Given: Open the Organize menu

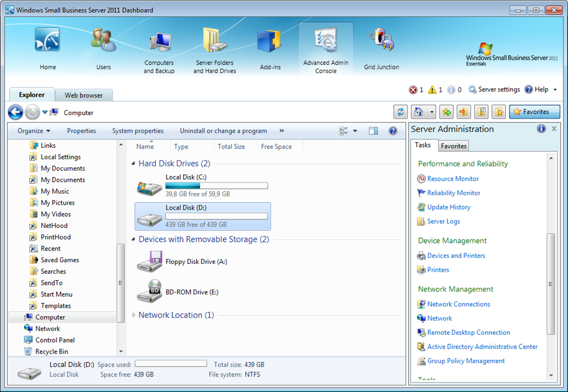Looking at the screenshot, I should tap(34, 131).
